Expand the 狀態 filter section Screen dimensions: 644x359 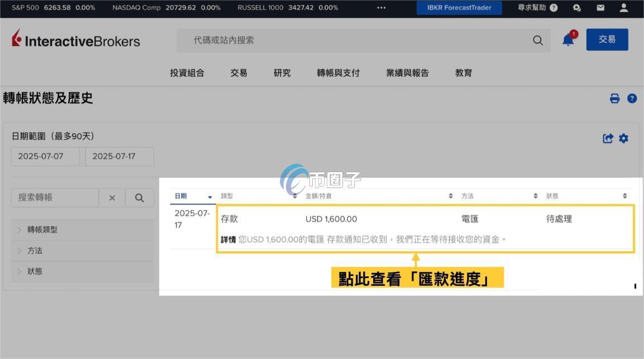35,271
